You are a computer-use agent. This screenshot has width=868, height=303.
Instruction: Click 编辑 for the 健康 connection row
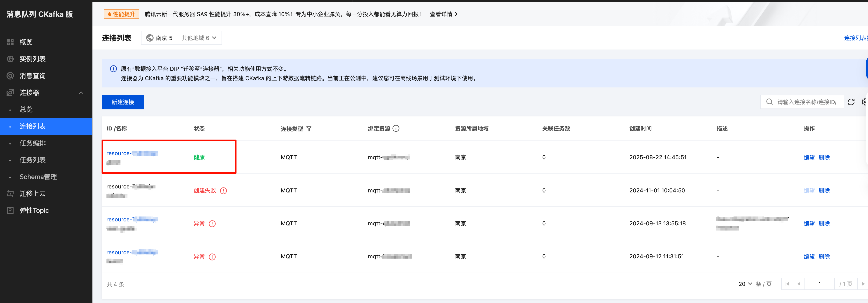809,158
